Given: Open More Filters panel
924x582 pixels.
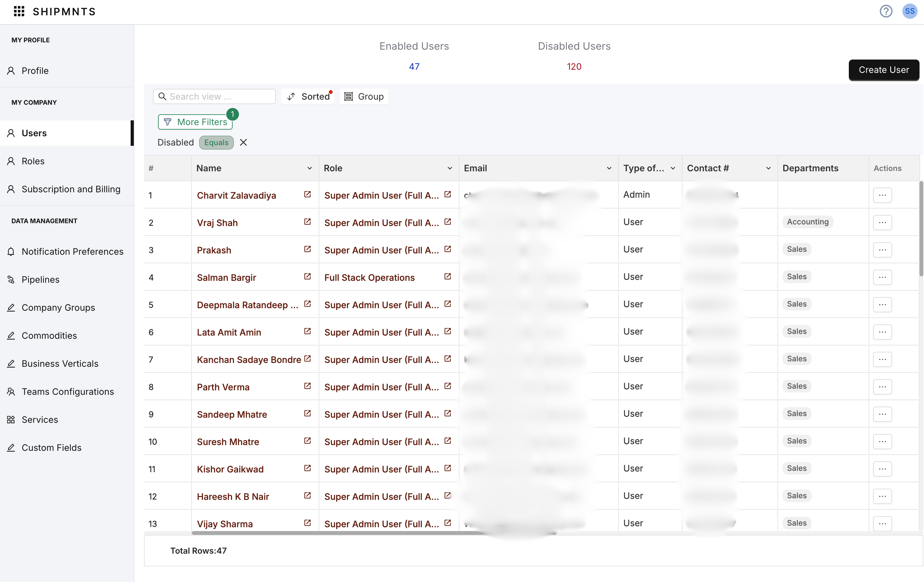Looking at the screenshot, I should tap(195, 122).
